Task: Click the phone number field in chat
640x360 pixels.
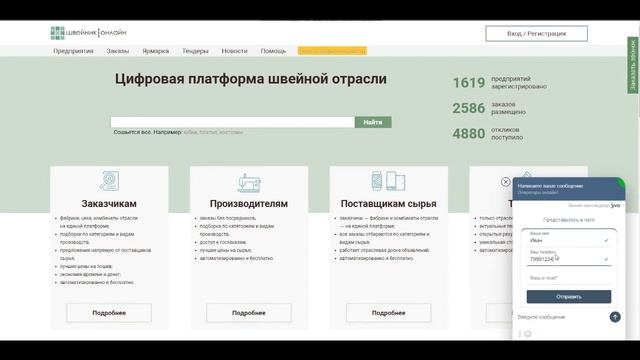Action: (x=569, y=257)
